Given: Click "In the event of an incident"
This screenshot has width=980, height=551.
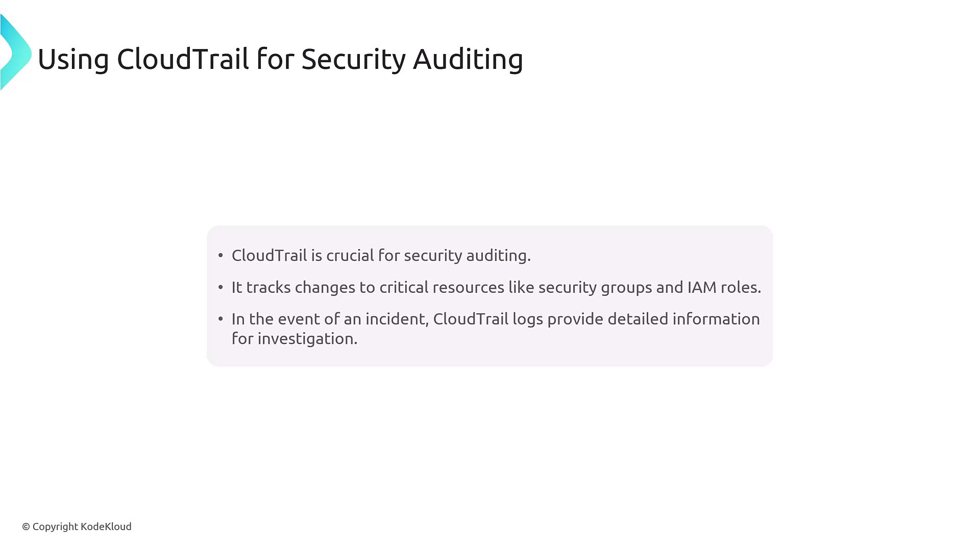Looking at the screenshot, I should (330, 319).
